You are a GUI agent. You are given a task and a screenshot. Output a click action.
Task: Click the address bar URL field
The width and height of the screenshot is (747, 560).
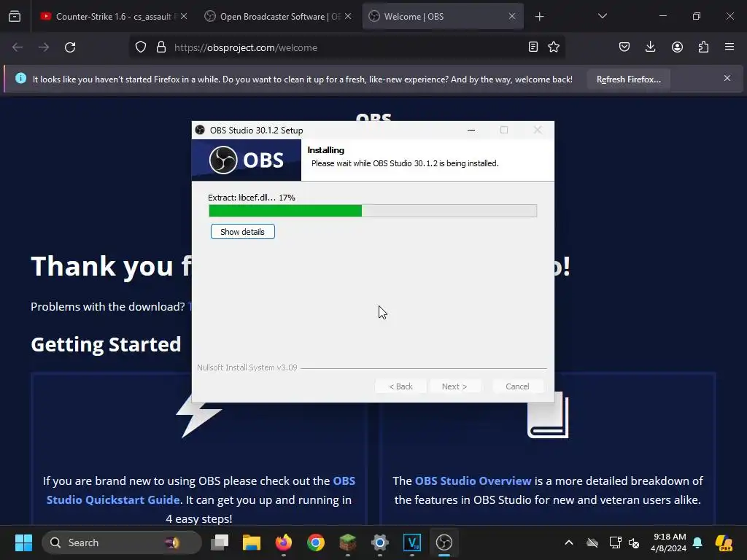click(x=347, y=47)
